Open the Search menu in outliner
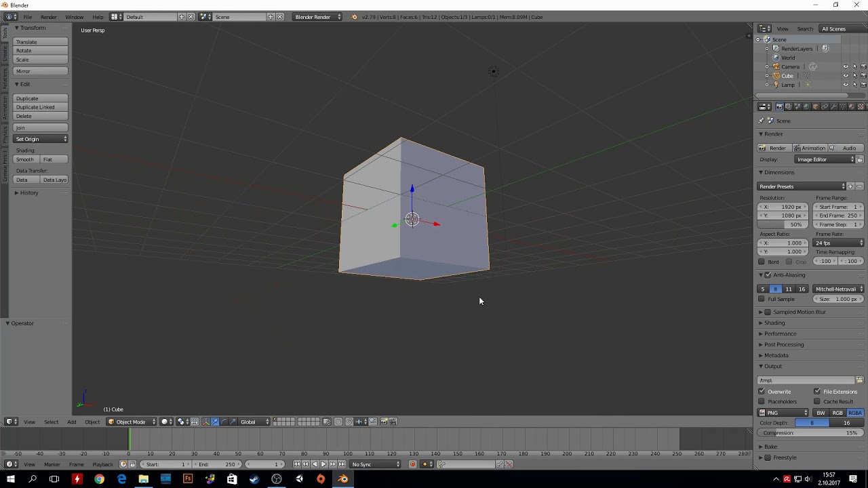The image size is (868, 488). click(805, 28)
